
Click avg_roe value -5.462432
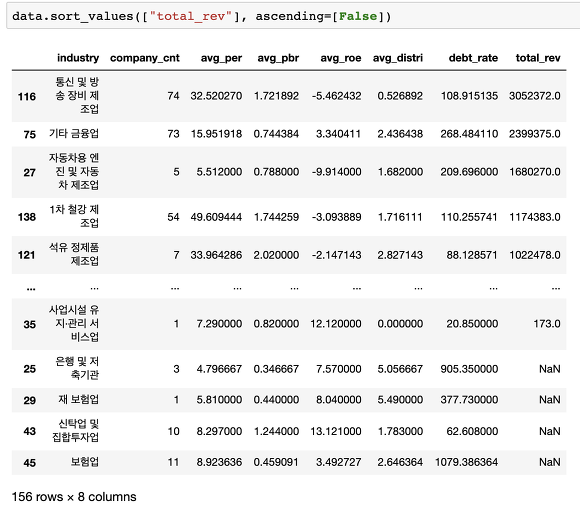(x=337, y=96)
